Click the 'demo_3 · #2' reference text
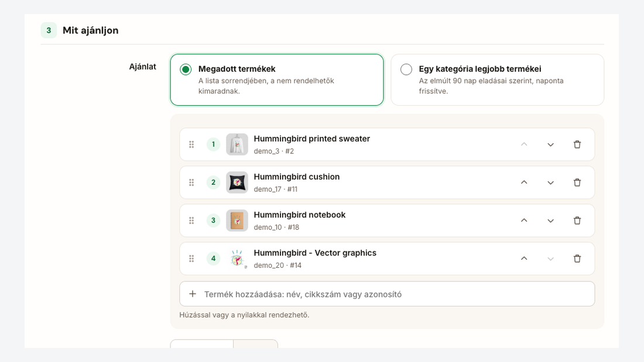 (x=274, y=151)
